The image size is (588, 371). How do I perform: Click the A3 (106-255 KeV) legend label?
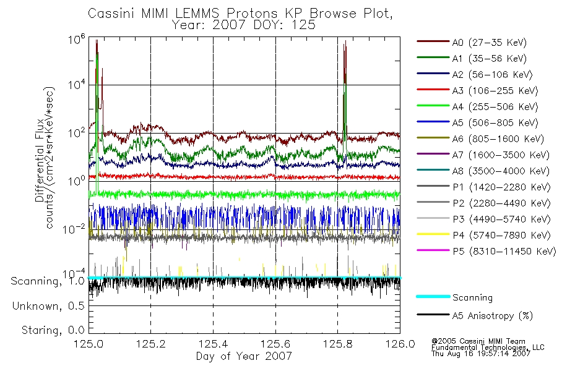[495, 91]
